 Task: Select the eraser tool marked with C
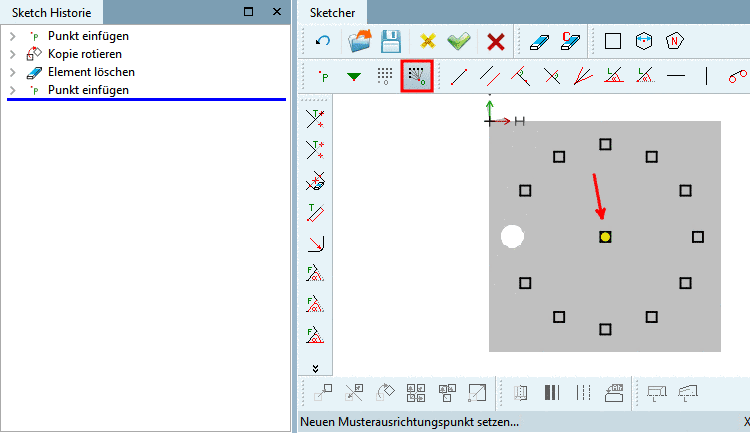(570, 41)
